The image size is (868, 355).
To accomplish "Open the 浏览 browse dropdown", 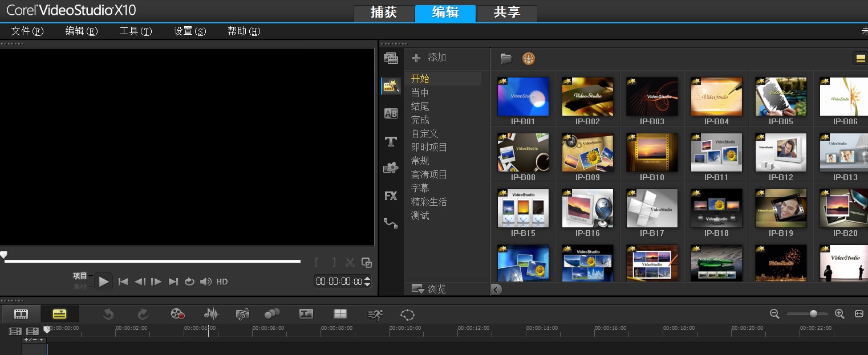I will (x=429, y=289).
